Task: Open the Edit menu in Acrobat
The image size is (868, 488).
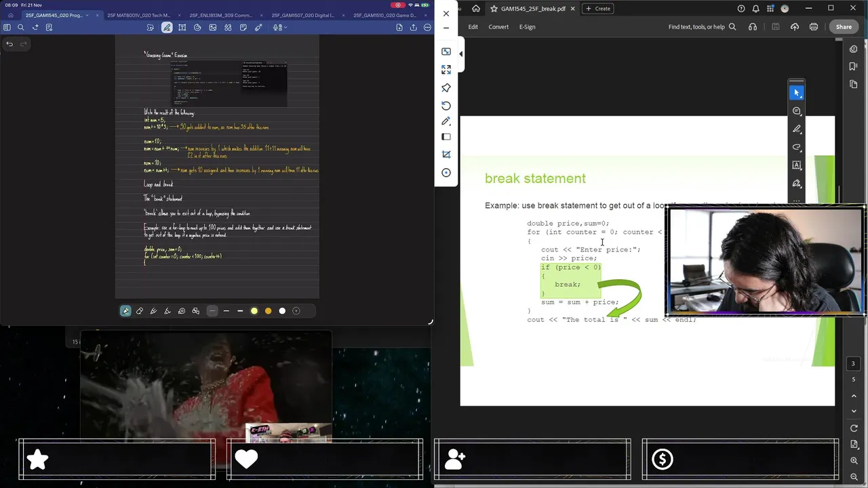Action: 473,27
